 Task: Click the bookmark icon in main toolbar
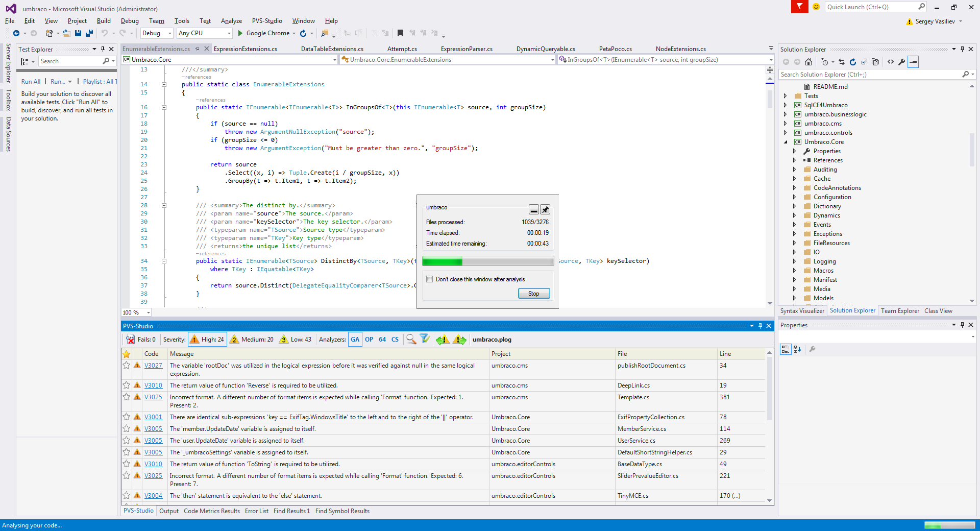(400, 33)
